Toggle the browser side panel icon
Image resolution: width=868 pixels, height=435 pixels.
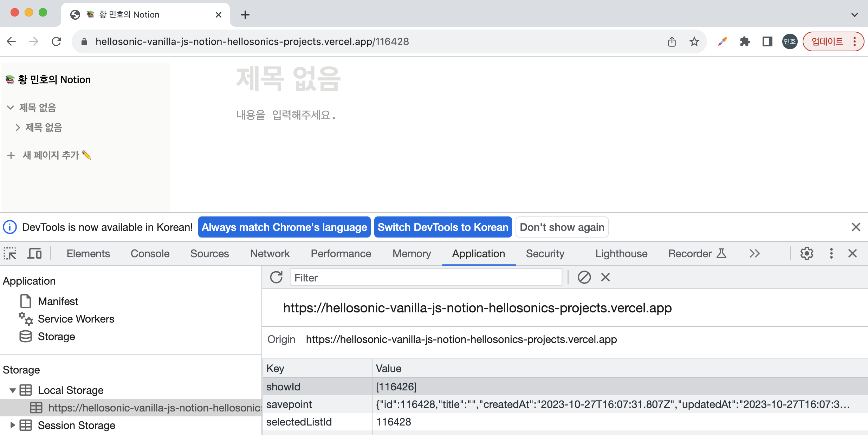767,42
